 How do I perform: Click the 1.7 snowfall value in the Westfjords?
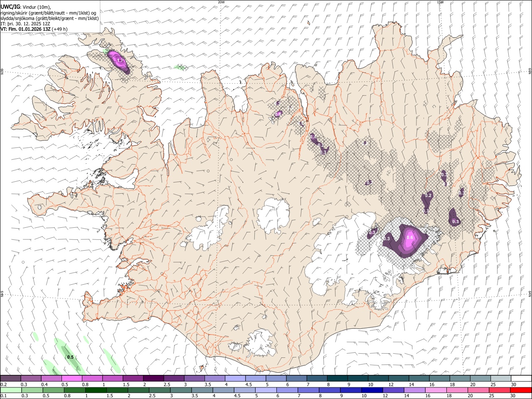pos(121,61)
